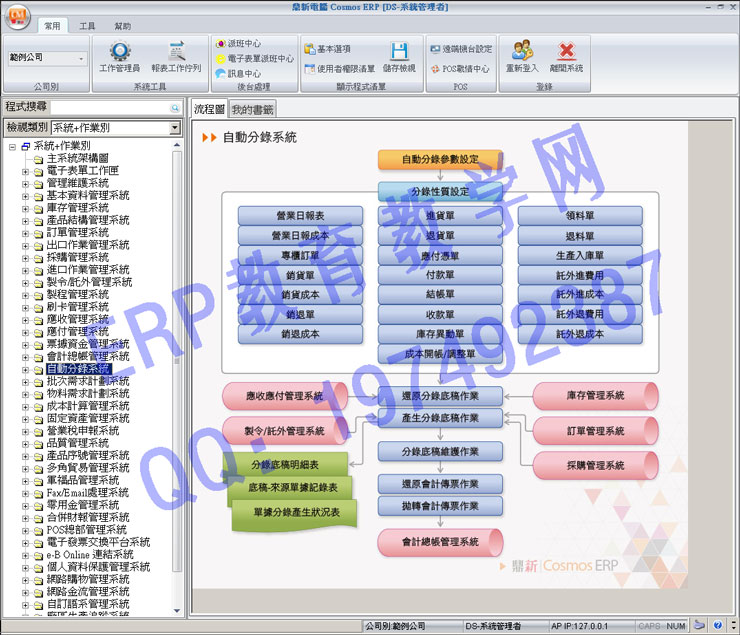Viewport: 740px width, 635px height.
Task: Click the 儲存檢視 save icon
Action: point(399,50)
